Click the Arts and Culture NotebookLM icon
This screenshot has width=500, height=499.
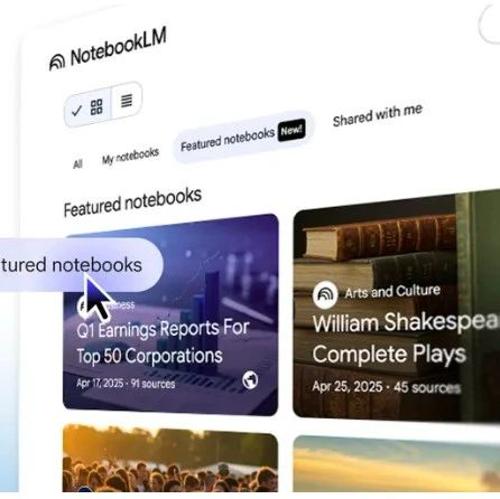[x=325, y=294]
